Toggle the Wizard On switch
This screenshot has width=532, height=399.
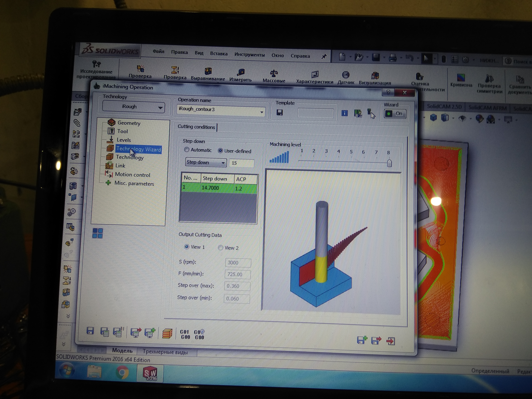[x=395, y=114]
